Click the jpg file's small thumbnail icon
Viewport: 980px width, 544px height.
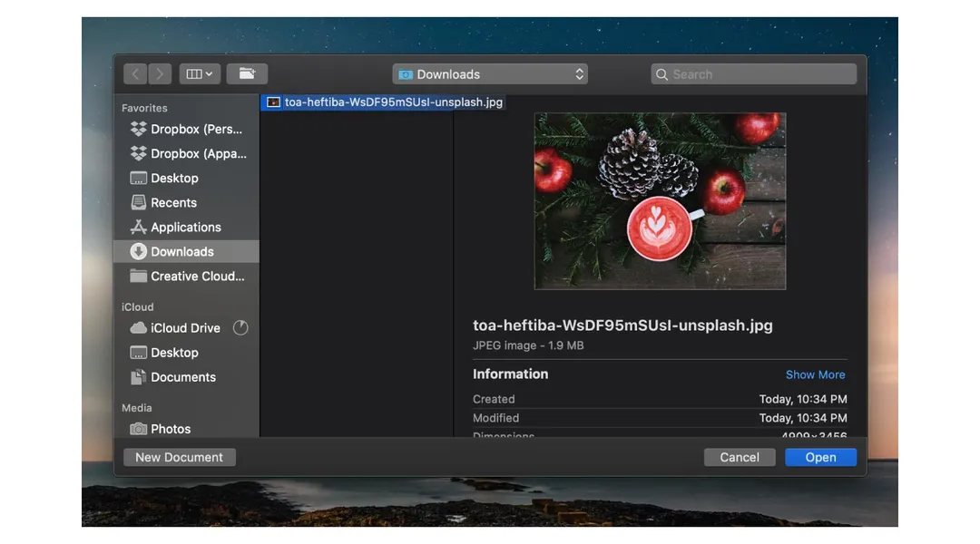click(x=273, y=102)
